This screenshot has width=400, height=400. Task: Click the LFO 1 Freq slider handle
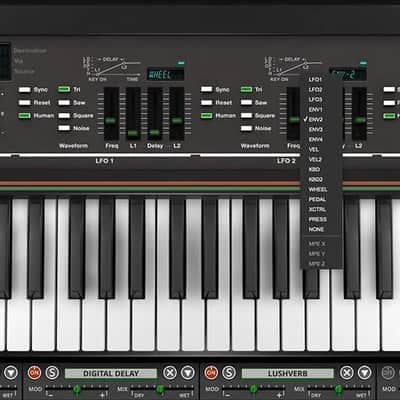[111, 120]
